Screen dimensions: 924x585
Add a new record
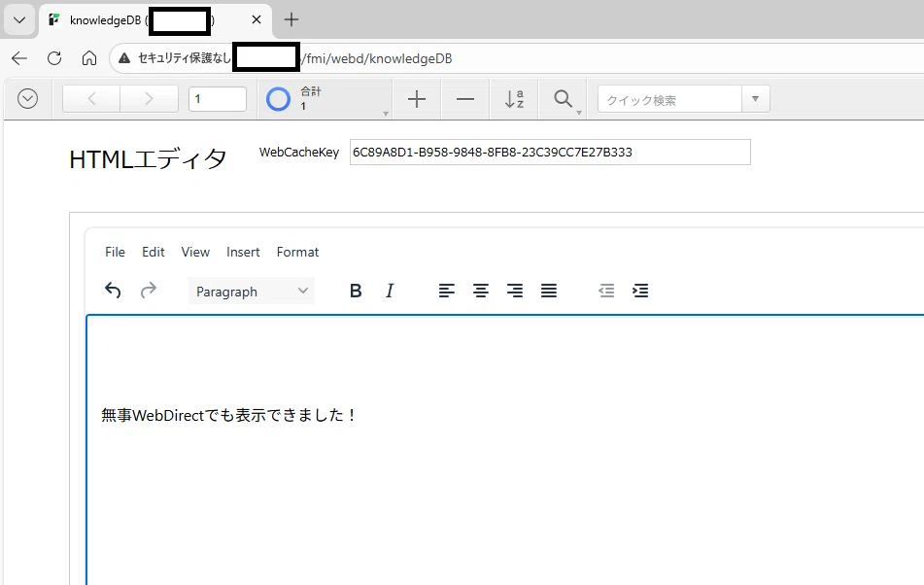[417, 99]
